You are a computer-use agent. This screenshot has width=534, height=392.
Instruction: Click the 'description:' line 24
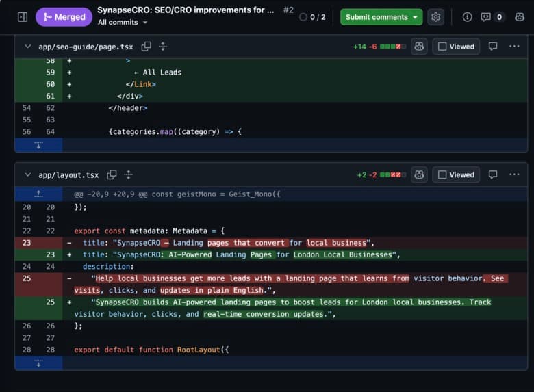tap(271, 267)
